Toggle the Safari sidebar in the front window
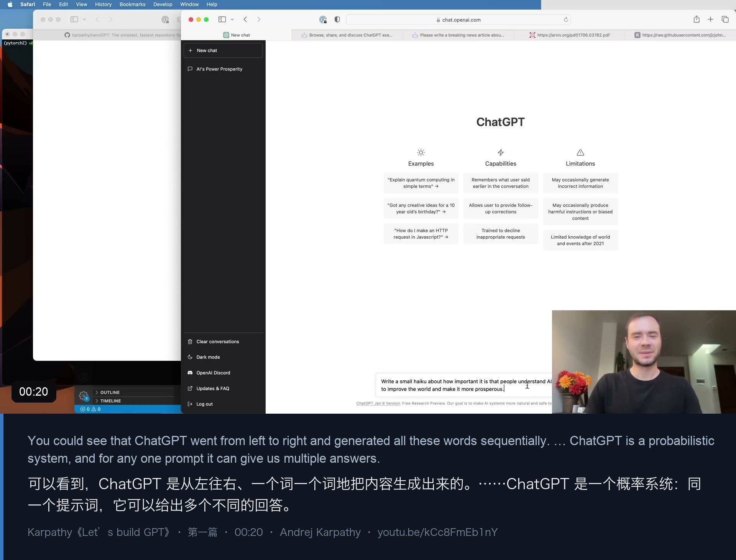Viewport: 736px width, 560px height. pyautogui.click(x=222, y=20)
